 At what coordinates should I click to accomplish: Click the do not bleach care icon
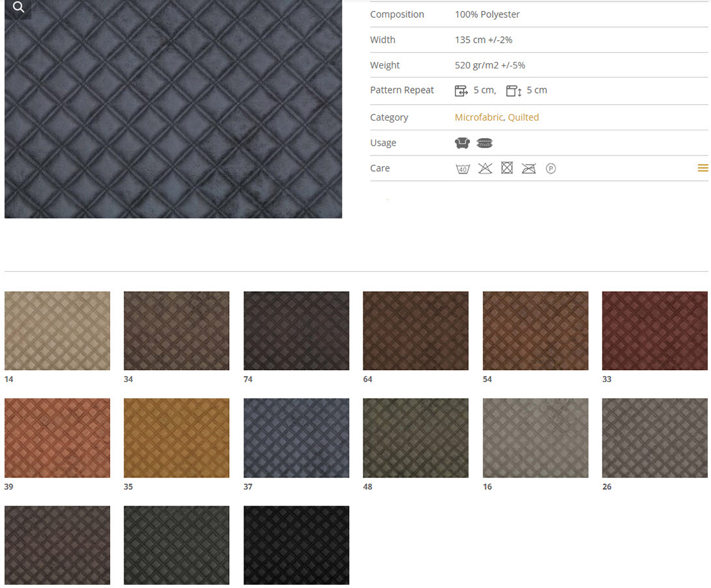[485, 169]
